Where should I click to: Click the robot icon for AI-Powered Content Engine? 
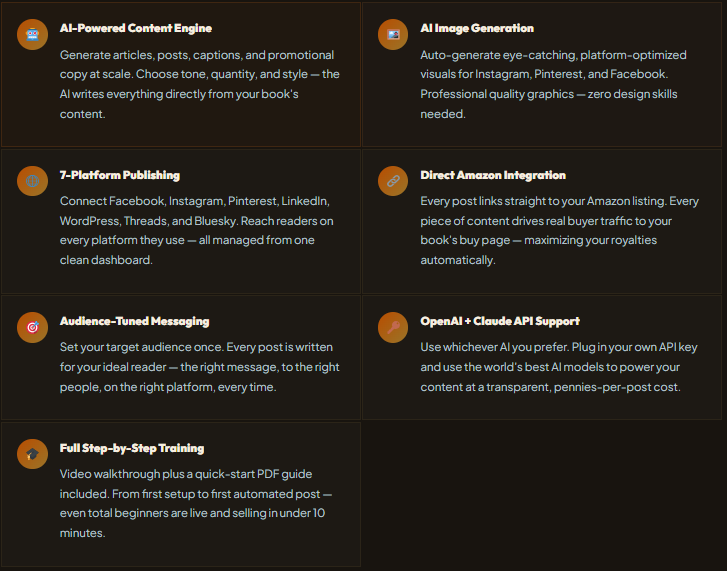click(x=33, y=35)
